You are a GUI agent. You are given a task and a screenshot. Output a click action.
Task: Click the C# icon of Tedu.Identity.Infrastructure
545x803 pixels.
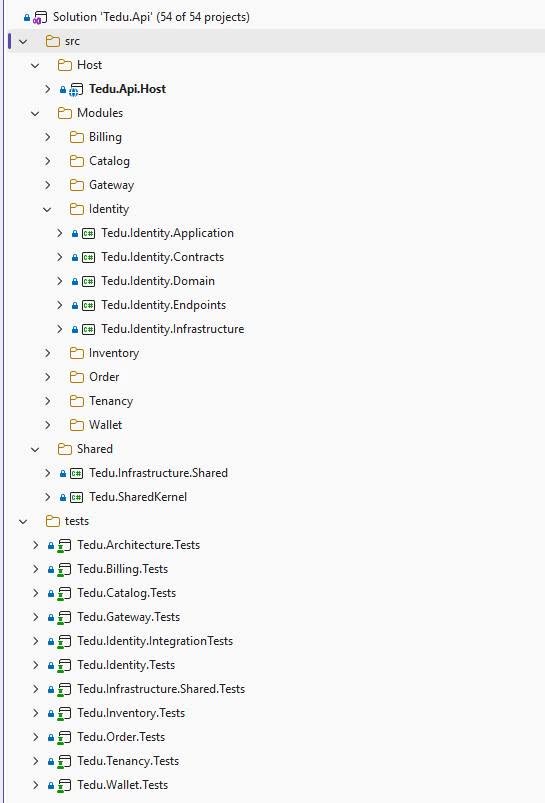(x=88, y=329)
